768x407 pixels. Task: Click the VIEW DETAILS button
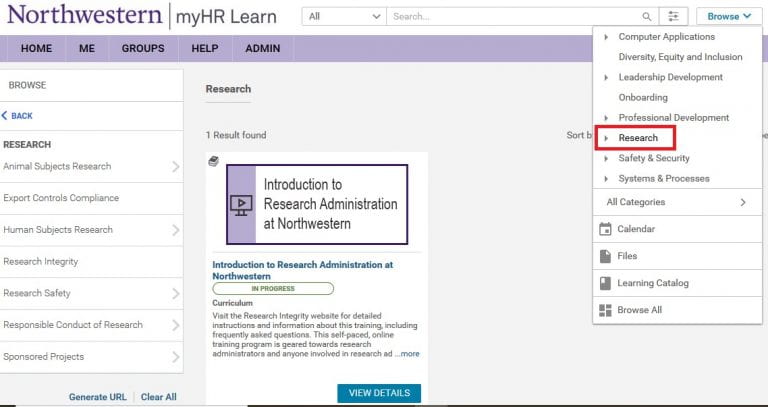(379, 393)
